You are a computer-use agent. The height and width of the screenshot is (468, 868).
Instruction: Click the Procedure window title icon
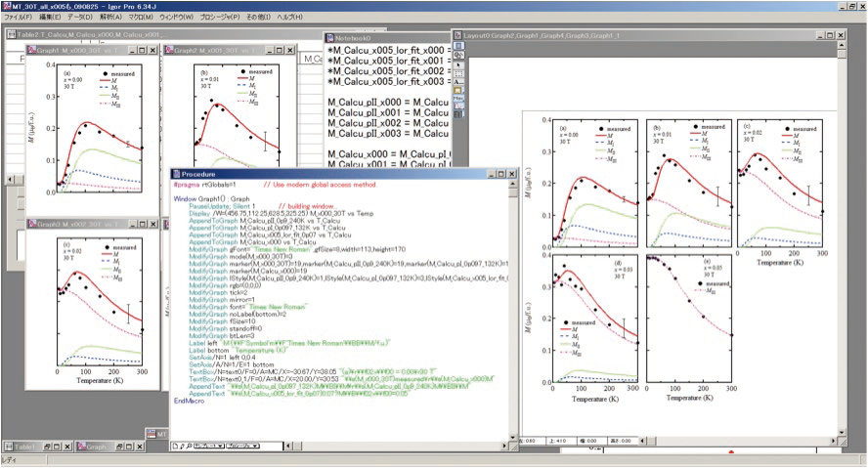177,174
